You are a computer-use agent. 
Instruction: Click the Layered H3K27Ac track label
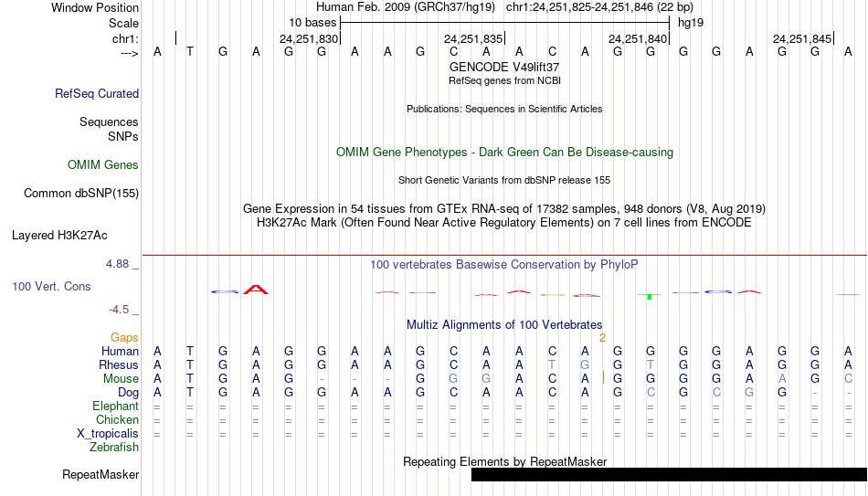(59, 236)
